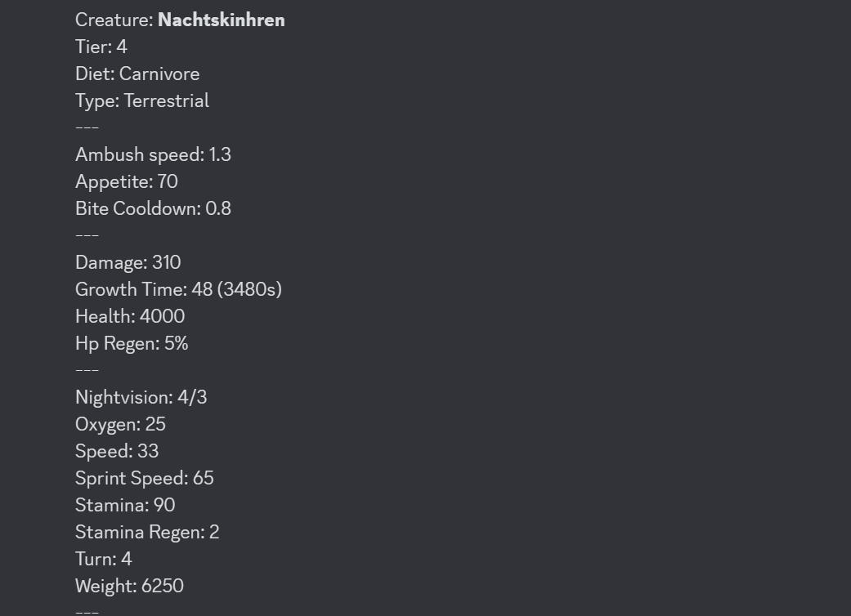Screen dimensions: 851x616
Task: Click the Growth Time: 48 (3480s) line
Action: 178,289
